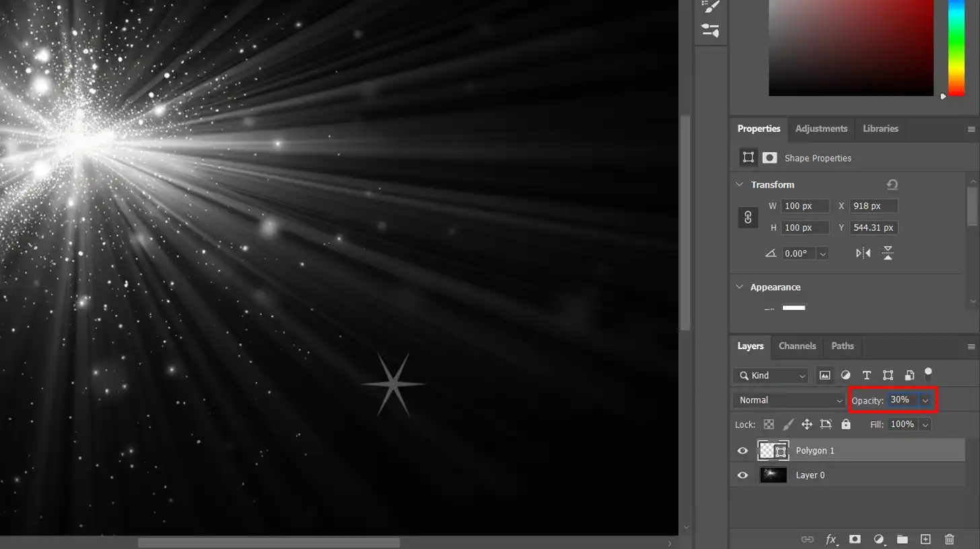The width and height of the screenshot is (980, 549).
Task: Click the Opacity 30% value field
Action: 903,400
